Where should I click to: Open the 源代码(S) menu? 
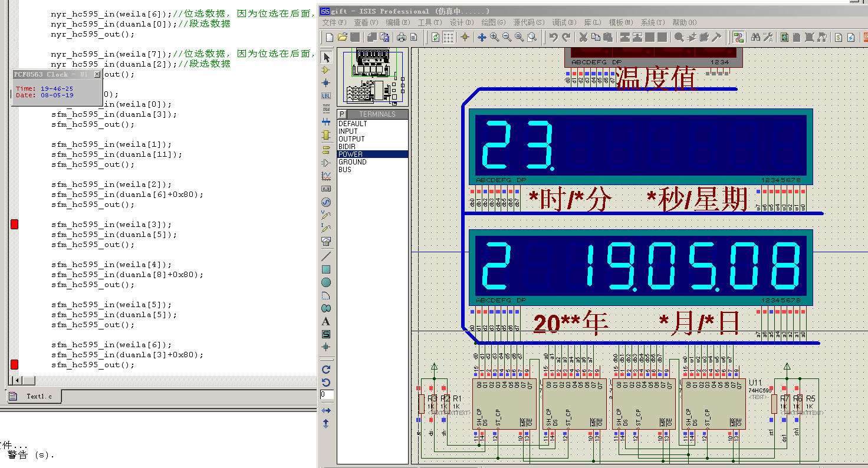pos(529,22)
